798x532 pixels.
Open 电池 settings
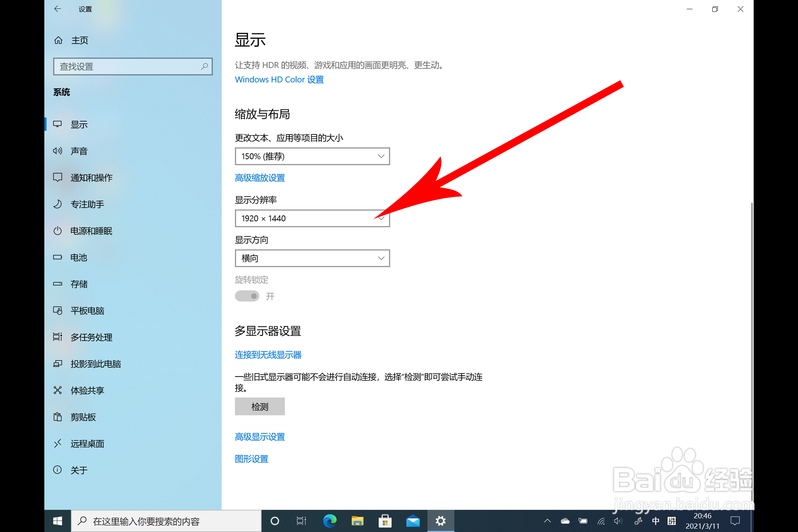(133, 257)
